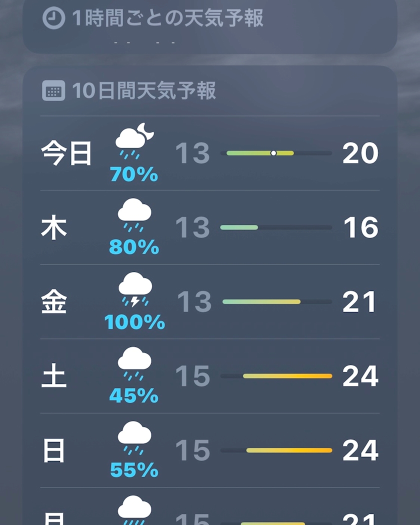Tap today's low temperature 13
Screen dimensions: 420x525
(192, 153)
